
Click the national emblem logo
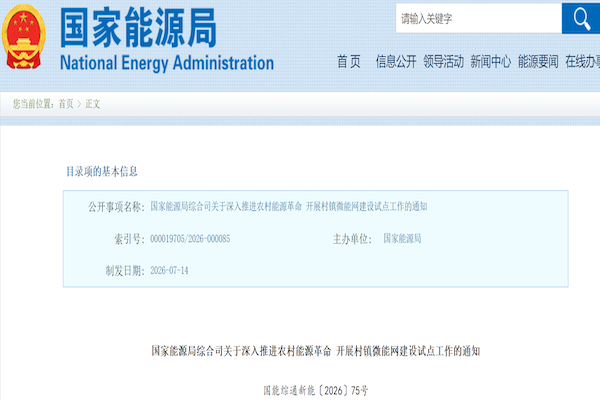(24, 36)
